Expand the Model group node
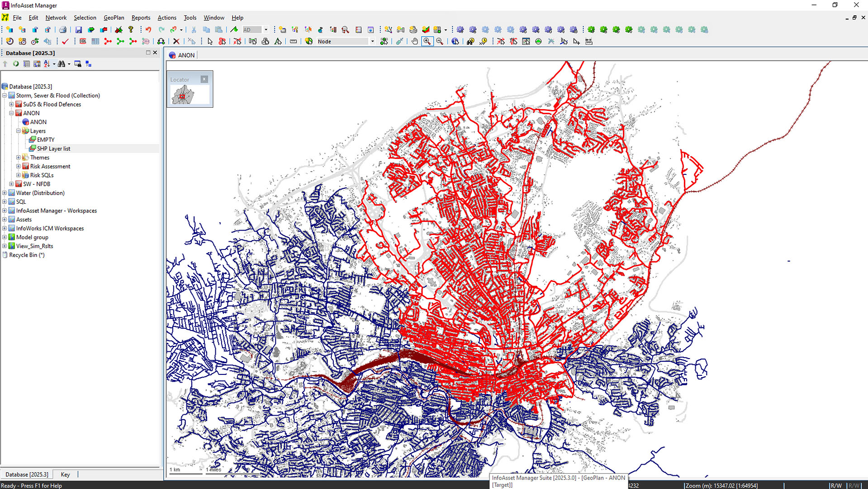Viewport: 868px width, 489px height. [x=5, y=237]
